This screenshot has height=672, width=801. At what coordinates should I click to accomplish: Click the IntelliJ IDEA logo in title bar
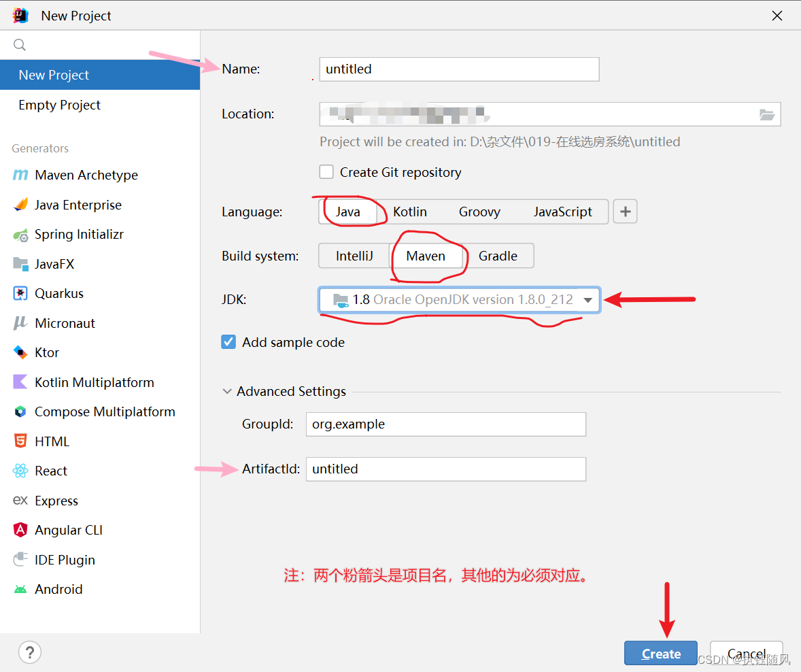[x=20, y=16]
